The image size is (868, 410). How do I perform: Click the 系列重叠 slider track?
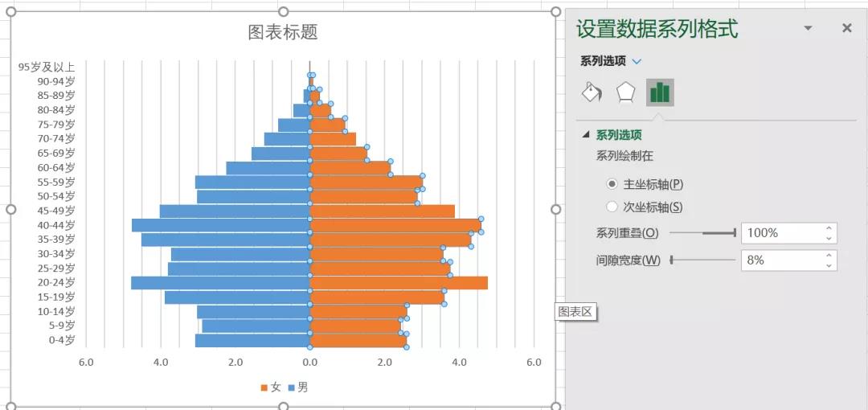point(702,233)
